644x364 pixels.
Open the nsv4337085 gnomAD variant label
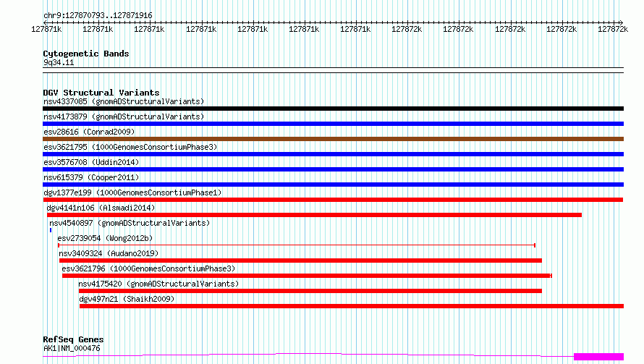(124, 101)
